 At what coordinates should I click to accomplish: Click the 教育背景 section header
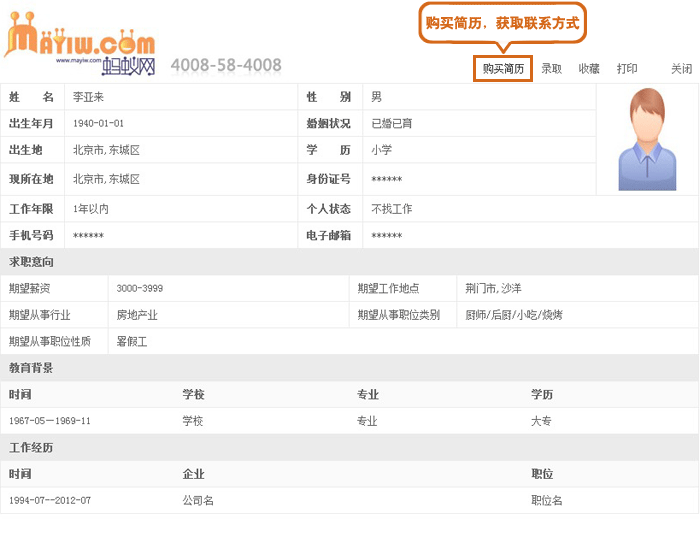[31, 368]
